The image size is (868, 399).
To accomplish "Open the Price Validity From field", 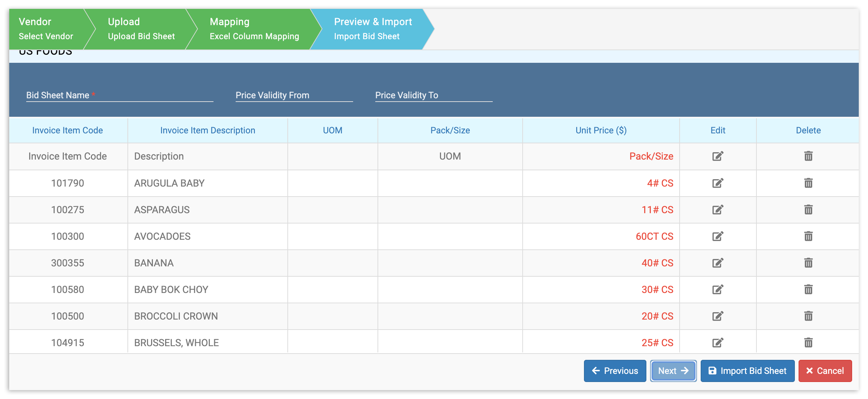I will pos(294,95).
